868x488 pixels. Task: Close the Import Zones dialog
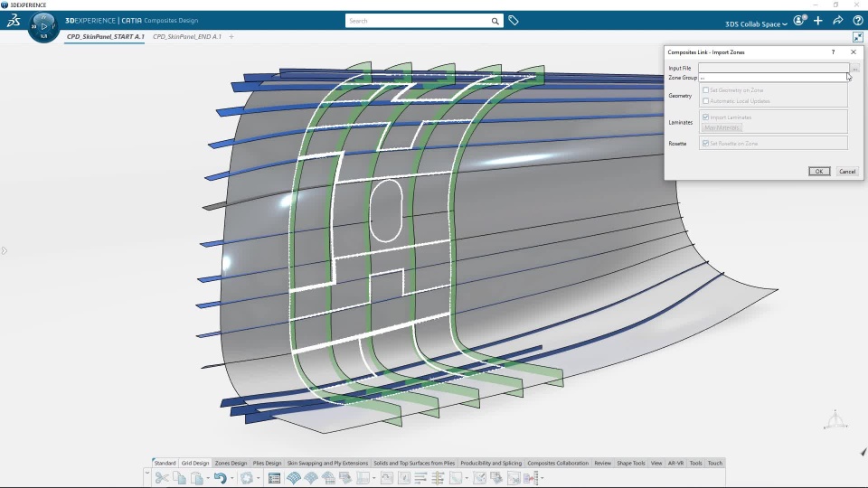(x=853, y=52)
